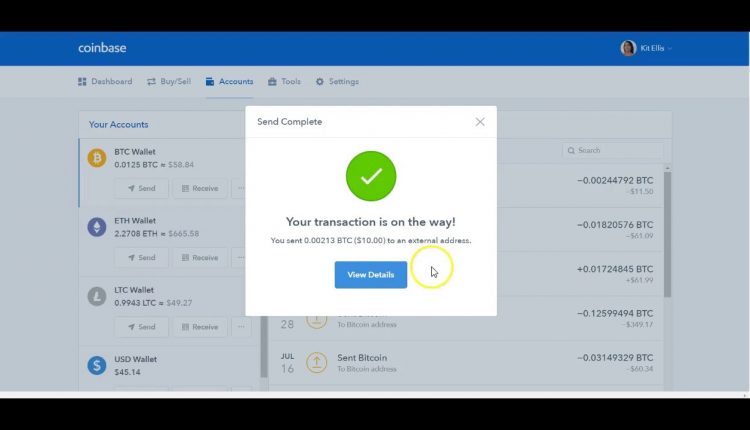Open the Tools tab
750x430 pixels.
[x=284, y=82]
